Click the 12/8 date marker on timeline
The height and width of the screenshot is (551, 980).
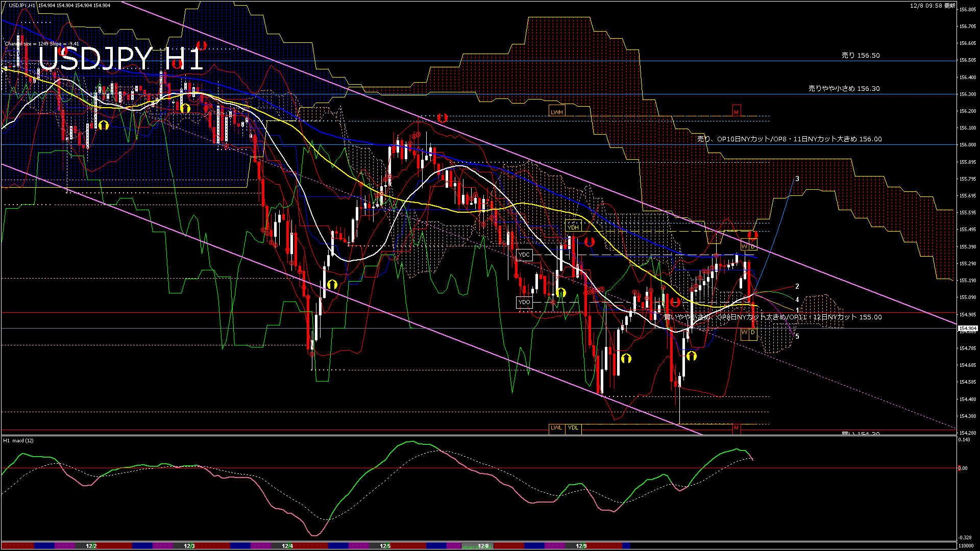(483, 546)
